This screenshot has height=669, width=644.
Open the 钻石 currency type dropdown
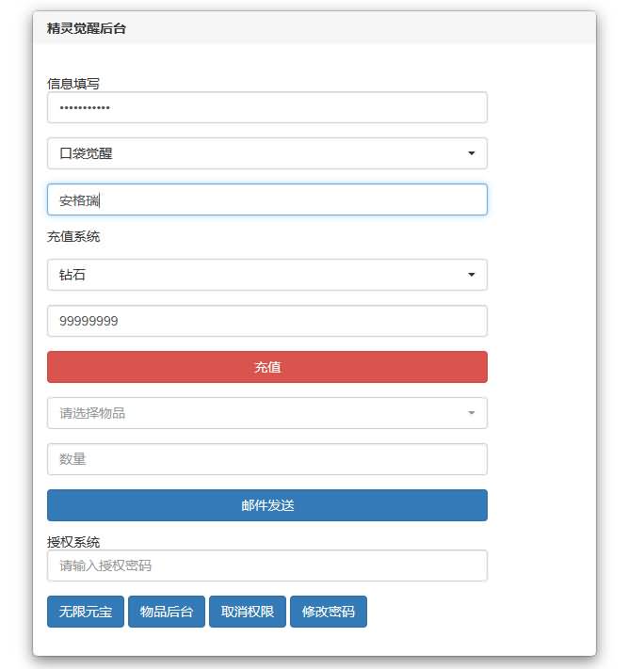point(266,275)
